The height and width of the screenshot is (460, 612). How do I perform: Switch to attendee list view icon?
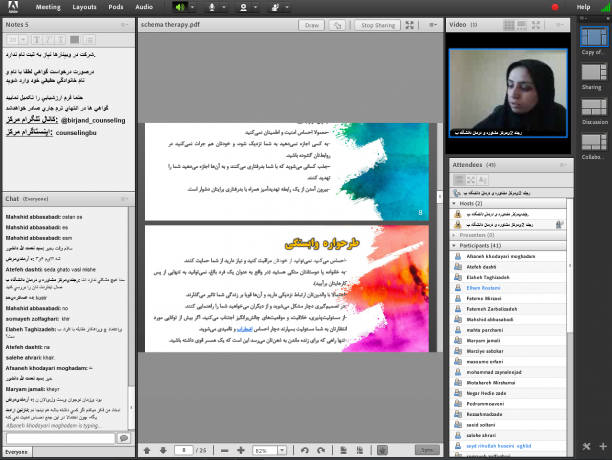(x=459, y=180)
